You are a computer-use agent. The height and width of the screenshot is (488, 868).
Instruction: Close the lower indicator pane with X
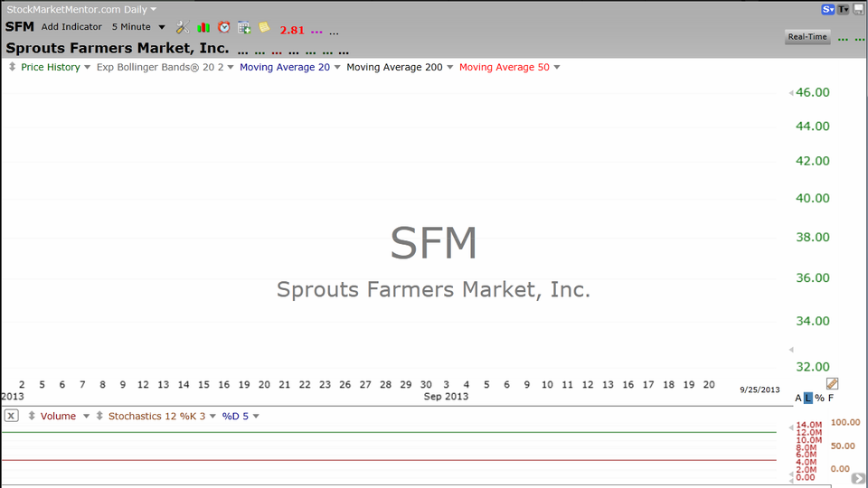[11, 416]
